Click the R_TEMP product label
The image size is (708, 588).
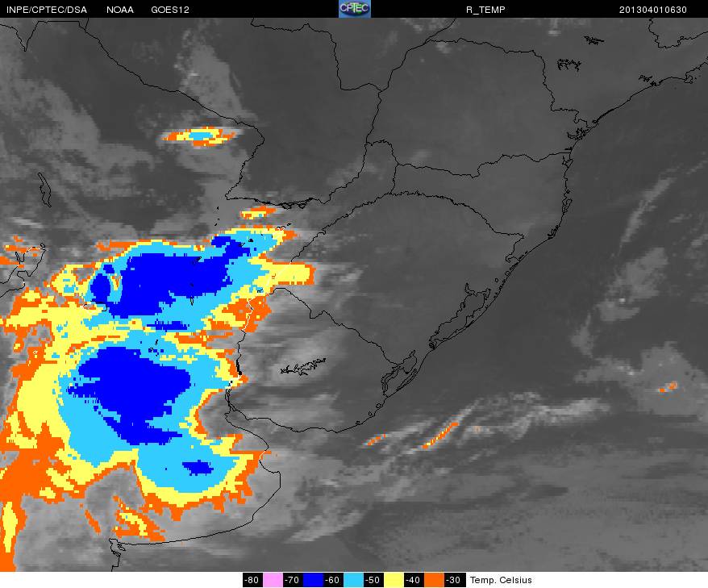tap(485, 10)
